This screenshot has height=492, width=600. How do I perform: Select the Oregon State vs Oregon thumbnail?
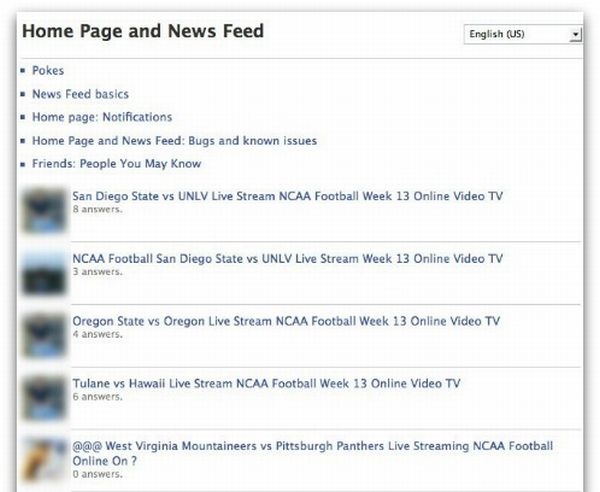point(43,335)
